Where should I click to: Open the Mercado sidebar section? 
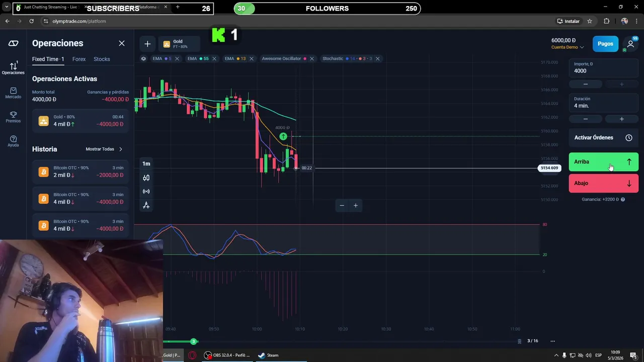(13, 93)
